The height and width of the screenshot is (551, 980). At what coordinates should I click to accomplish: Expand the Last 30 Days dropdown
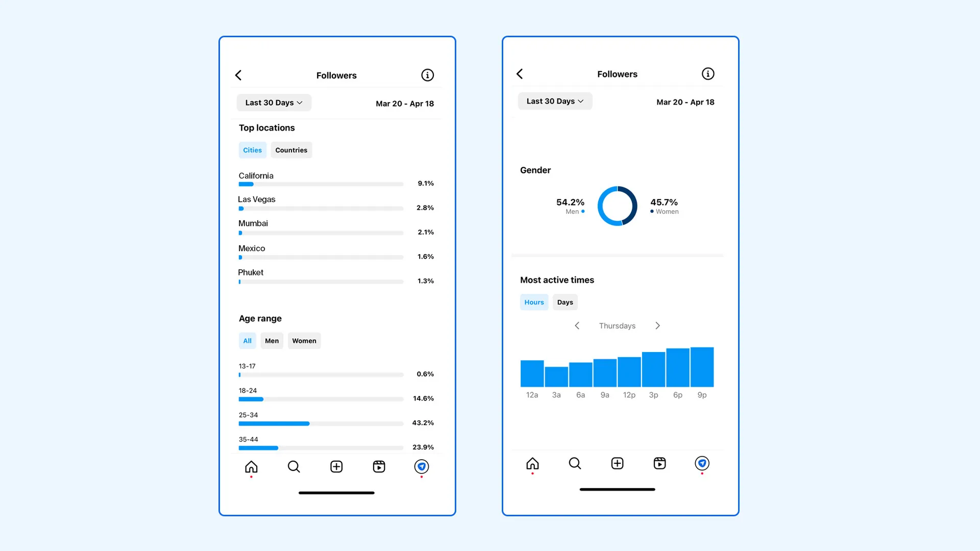click(x=273, y=102)
